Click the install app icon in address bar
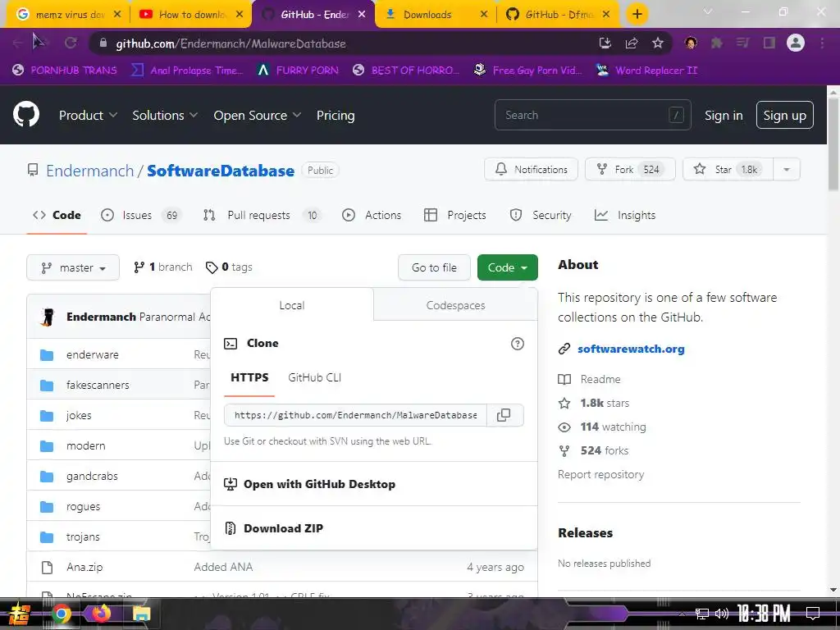The width and height of the screenshot is (840, 630). click(605, 43)
